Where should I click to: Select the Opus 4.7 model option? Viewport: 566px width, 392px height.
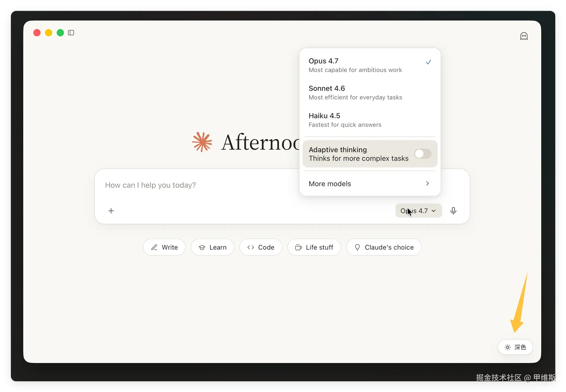pyautogui.click(x=370, y=65)
